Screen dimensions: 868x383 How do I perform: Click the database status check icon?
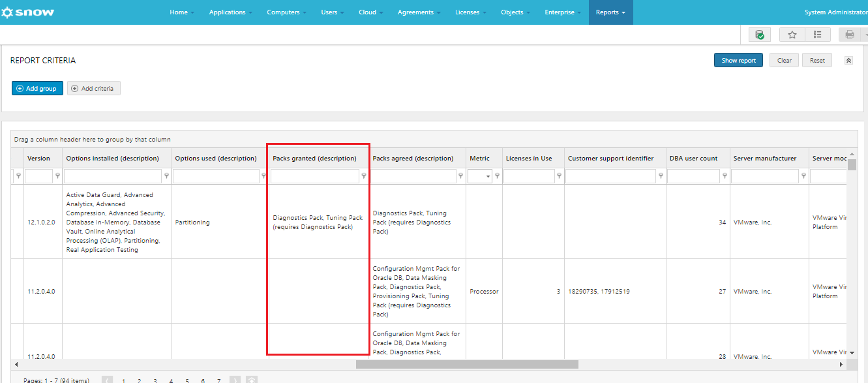(759, 35)
